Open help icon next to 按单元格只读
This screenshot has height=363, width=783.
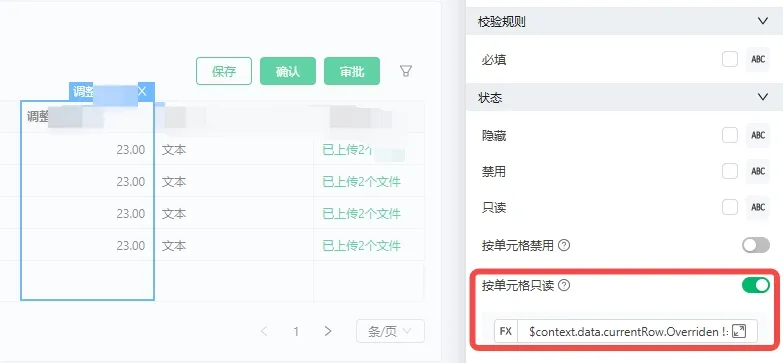point(564,286)
